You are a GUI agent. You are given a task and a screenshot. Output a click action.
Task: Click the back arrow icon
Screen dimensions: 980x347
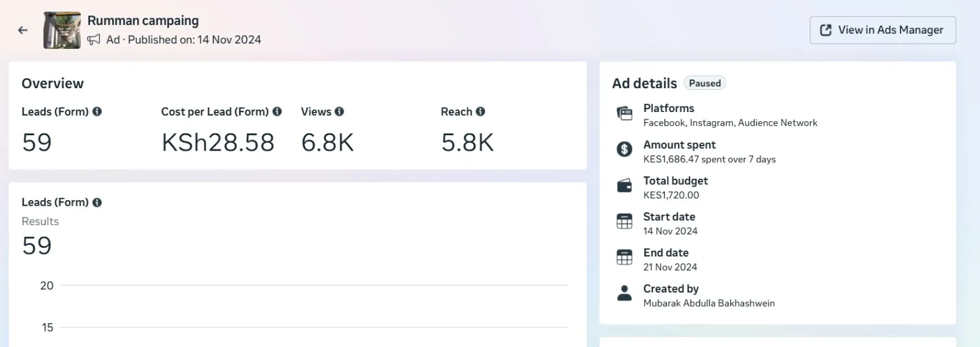(x=23, y=30)
